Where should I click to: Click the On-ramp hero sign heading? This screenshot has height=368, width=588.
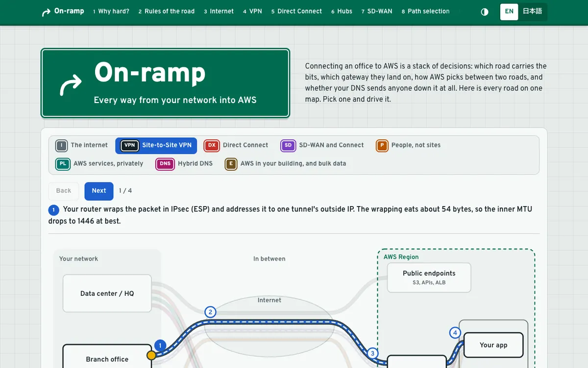(150, 73)
